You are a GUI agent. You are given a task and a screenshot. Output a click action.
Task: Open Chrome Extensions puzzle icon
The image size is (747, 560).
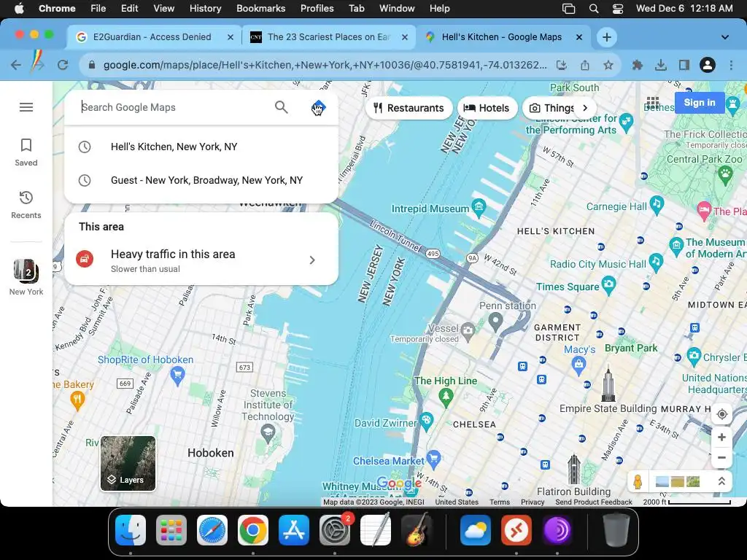637,65
